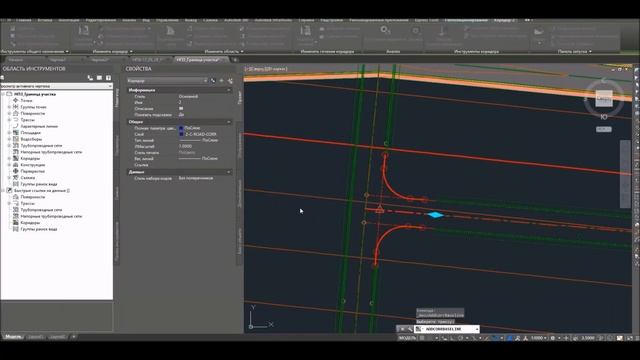
Task: Select Трассы under Быстрые ссылки на данные
Action: tap(27, 203)
